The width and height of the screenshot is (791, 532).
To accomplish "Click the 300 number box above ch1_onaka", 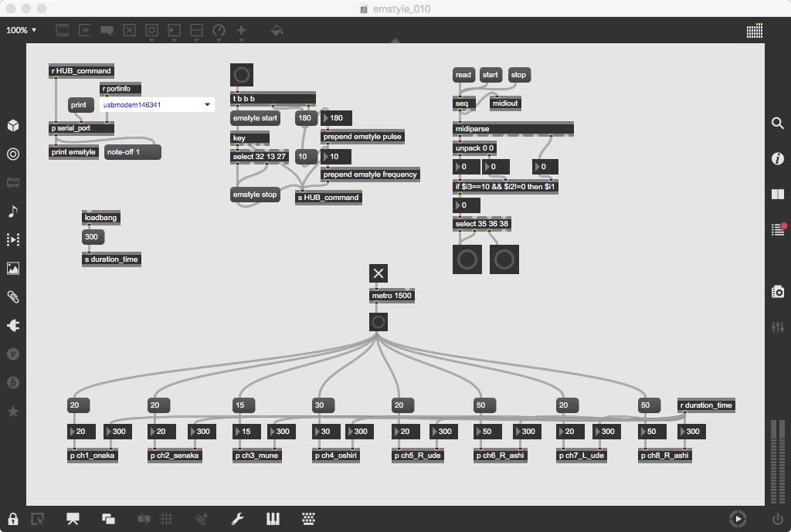I will [x=117, y=431].
